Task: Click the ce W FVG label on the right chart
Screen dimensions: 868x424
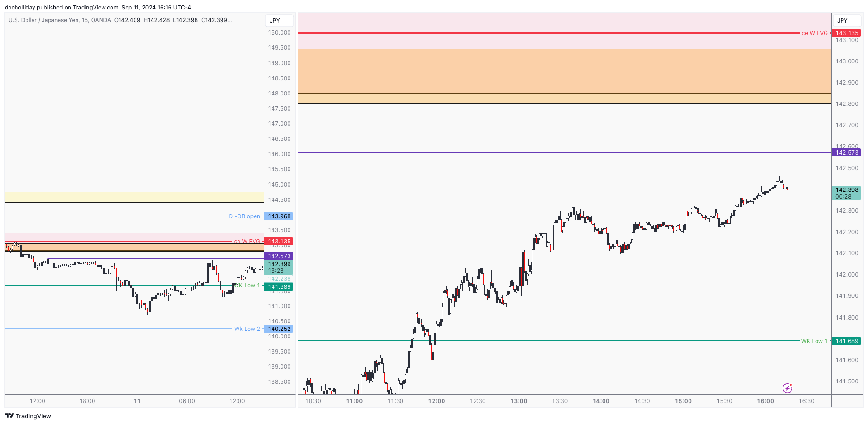Action: click(815, 33)
